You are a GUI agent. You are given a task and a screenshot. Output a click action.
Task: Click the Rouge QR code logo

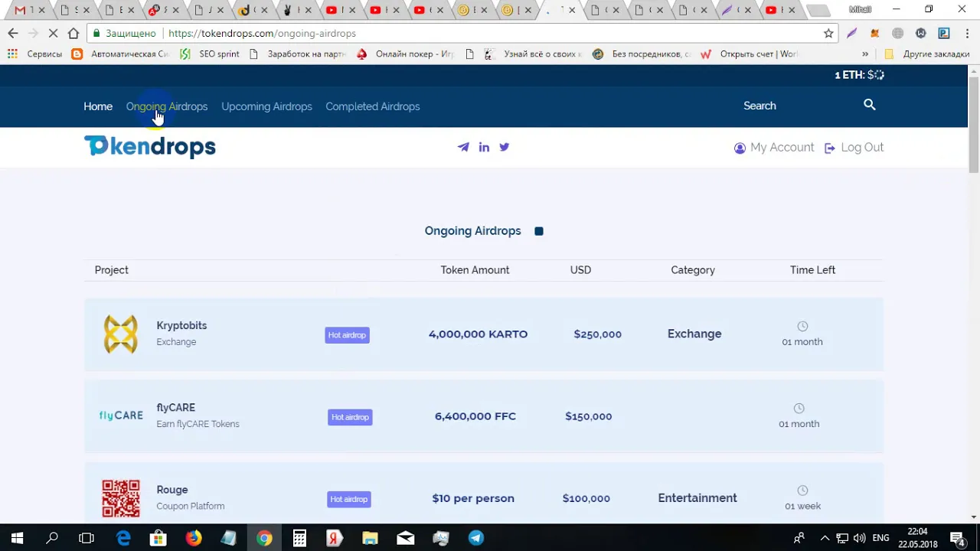pyautogui.click(x=121, y=499)
